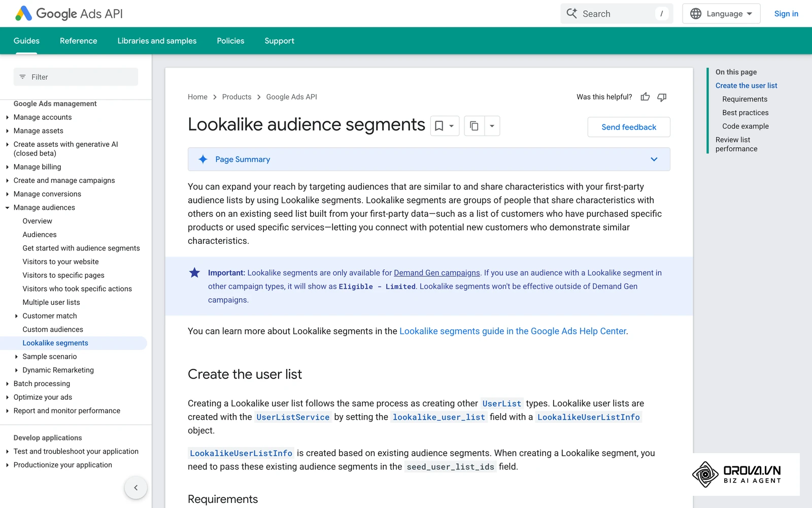Screen dimensions: 812x508
Task: Click the Send feedback button
Action: pyautogui.click(x=629, y=127)
